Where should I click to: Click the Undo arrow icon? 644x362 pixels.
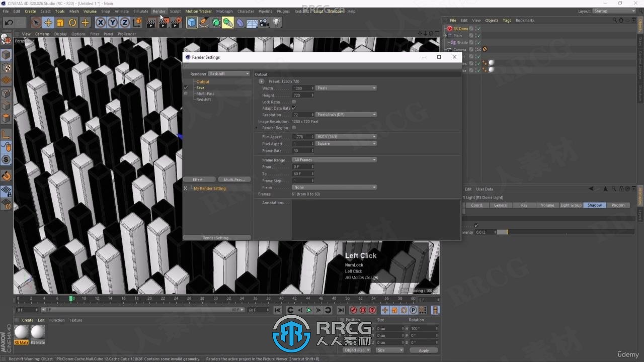[x=9, y=23]
